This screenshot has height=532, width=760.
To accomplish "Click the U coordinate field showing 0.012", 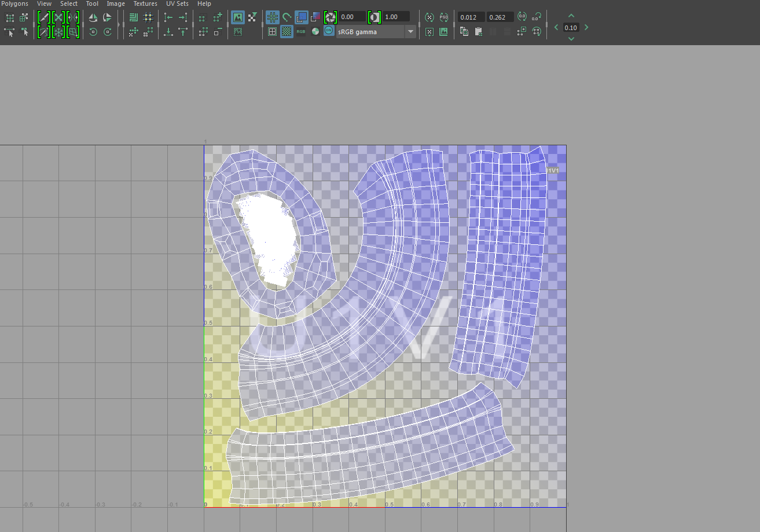I will 471,17.
